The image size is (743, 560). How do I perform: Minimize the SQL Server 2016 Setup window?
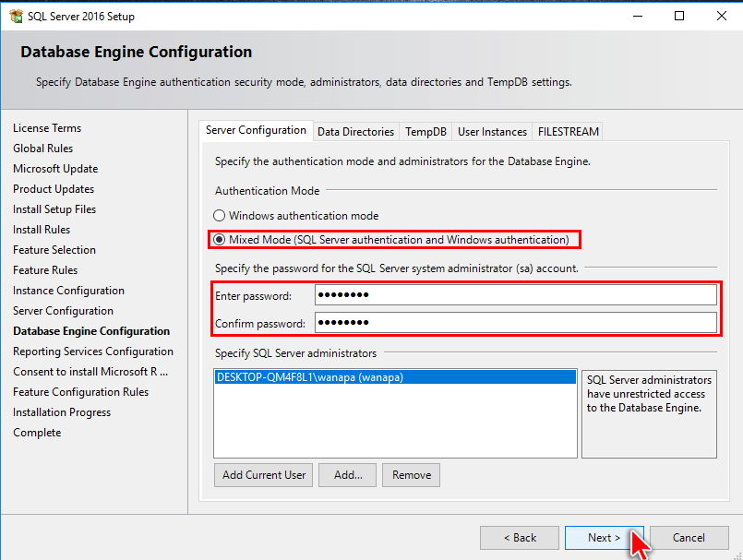[638, 16]
